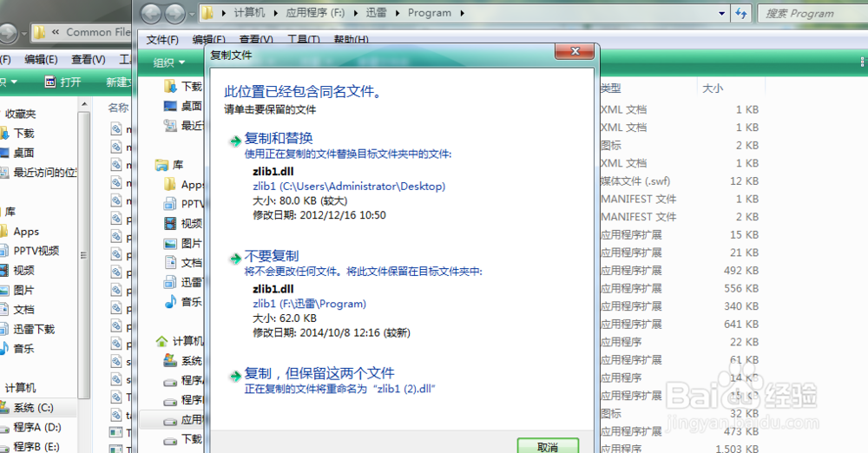This screenshot has height=453, width=868.
Task: Select 应用程序 (F:) in the address breadcrumb
Action: click(315, 13)
